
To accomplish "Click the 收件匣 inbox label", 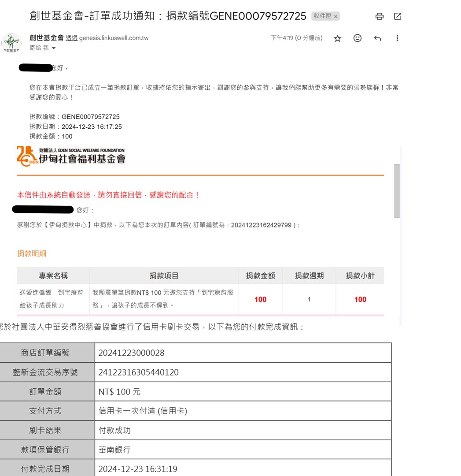I will click(322, 16).
